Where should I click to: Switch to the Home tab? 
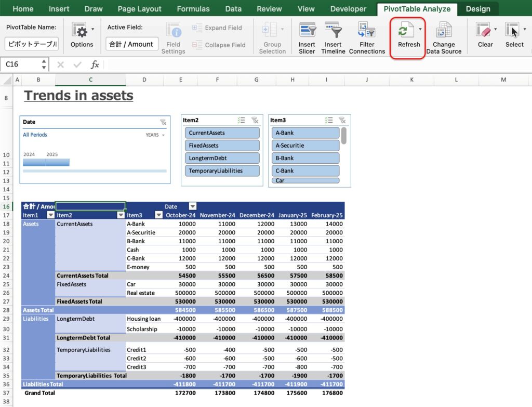click(x=23, y=9)
